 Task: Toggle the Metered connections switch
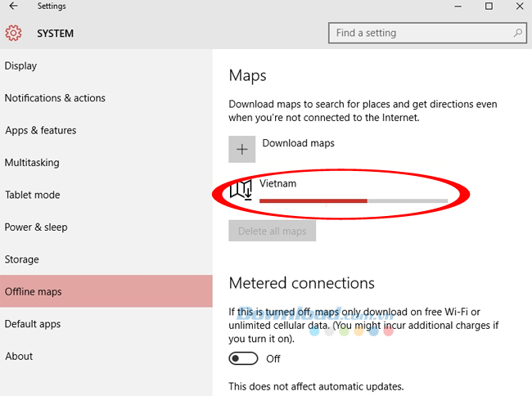coord(244,358)
